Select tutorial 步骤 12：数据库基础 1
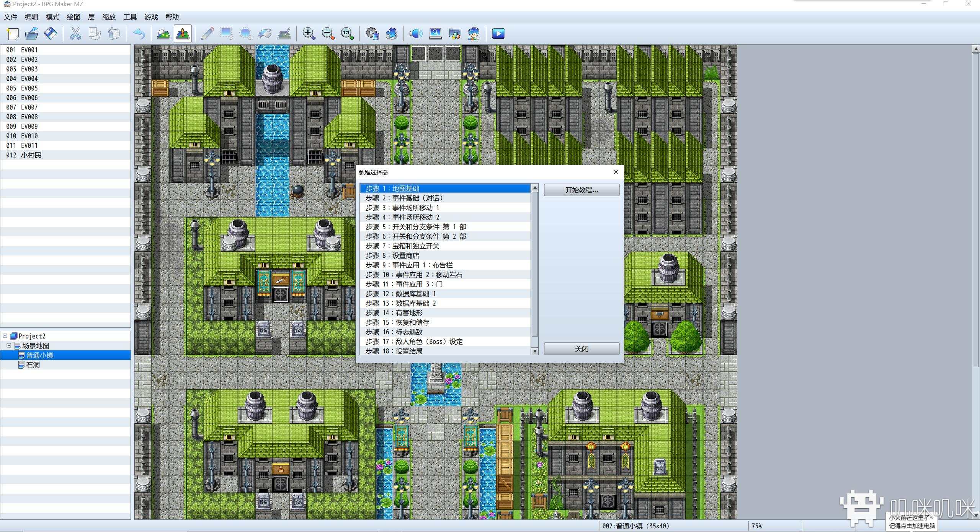980x532 pixels. 445,294
